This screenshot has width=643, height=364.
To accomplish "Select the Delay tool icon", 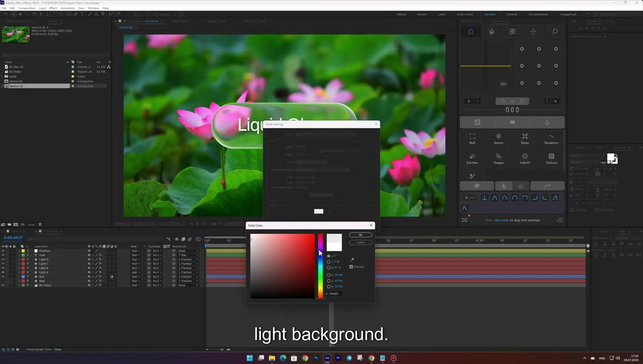I will point(525,139).
